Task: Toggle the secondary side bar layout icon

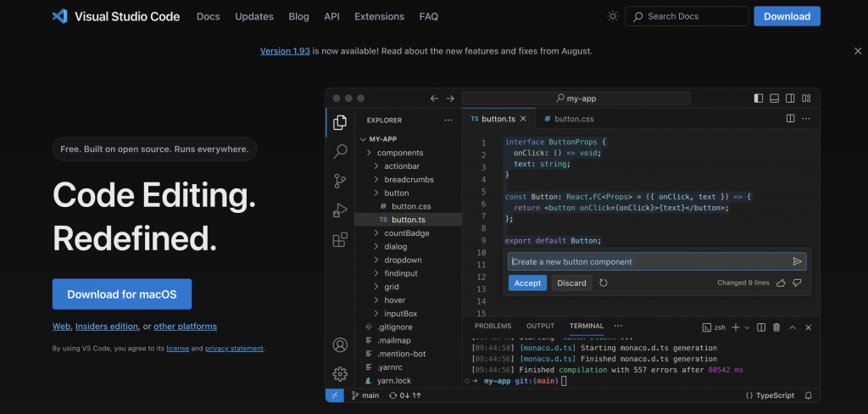Action: click(x=790, y=98)
